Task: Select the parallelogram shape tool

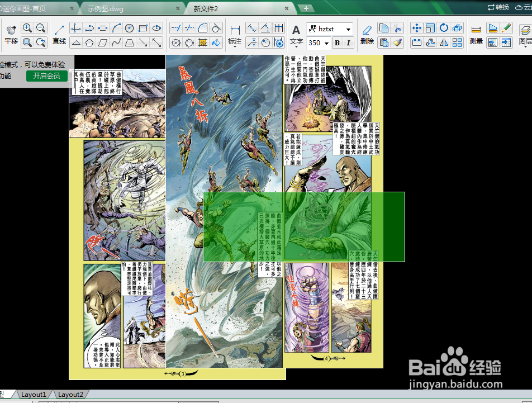Action: click(x=103, y=42)
